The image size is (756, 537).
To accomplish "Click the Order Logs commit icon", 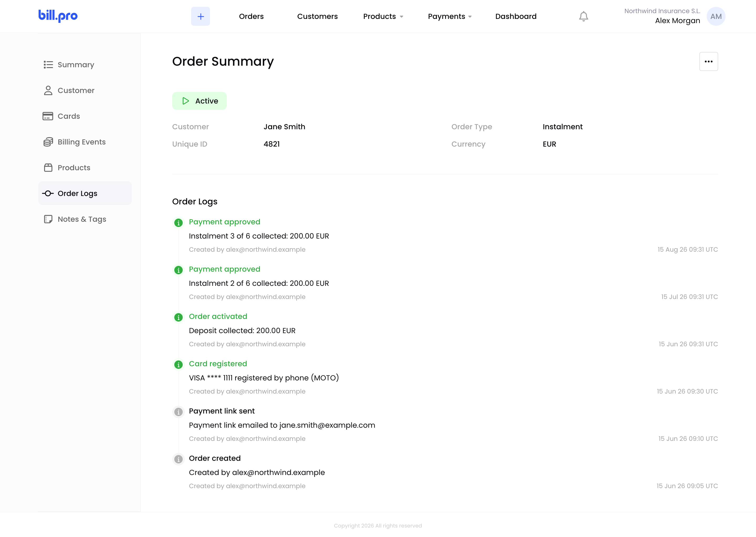I will (x=48, y=193).
